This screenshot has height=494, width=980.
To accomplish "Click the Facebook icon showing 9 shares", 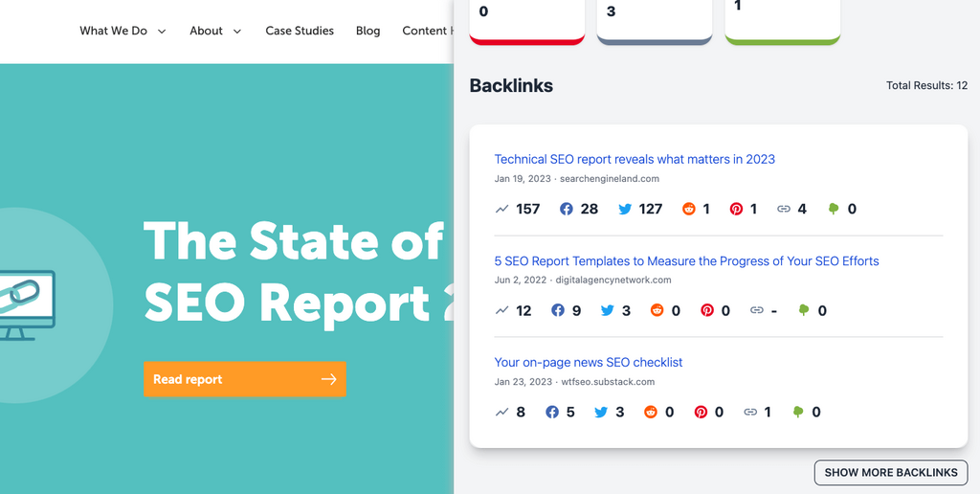I will (x=558, y=310).
